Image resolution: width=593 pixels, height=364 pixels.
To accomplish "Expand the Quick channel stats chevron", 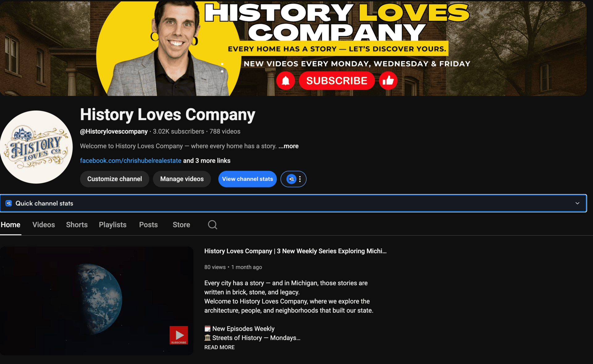I will coord(577,203).
